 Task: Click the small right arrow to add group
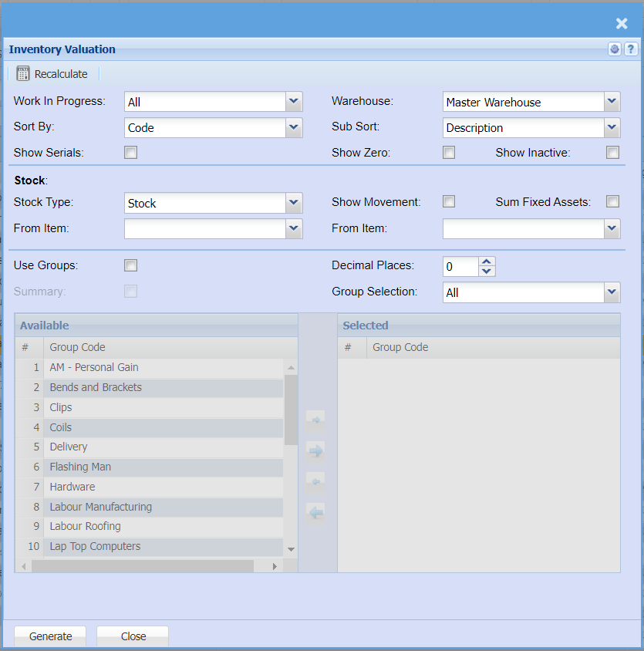315,420
